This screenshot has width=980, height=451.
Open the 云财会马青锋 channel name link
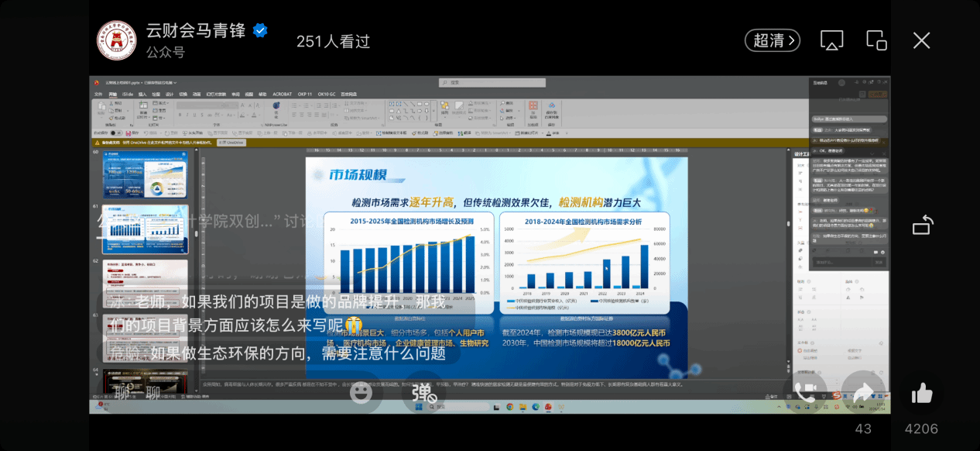point(195,31)
